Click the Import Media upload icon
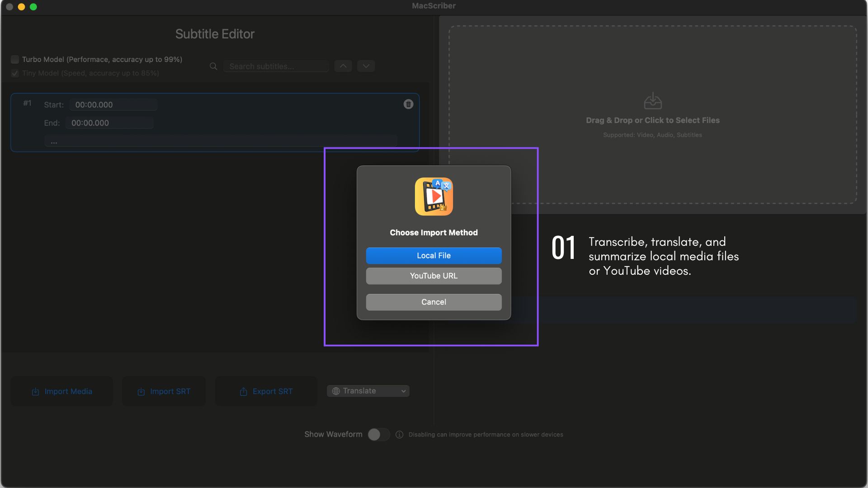The height and width of the screenshot is (488, 868). pyautogui.click(x=36, y=392)
